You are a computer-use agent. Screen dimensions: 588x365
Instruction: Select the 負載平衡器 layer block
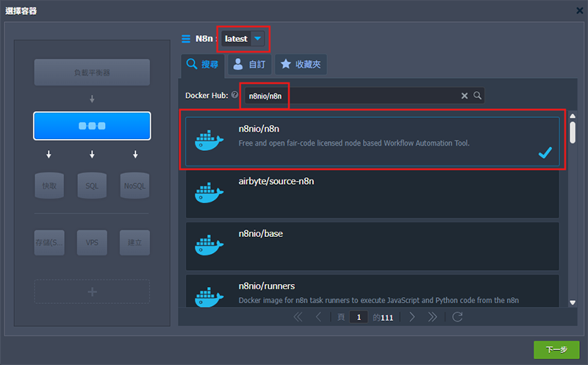[x=92, y=73]
